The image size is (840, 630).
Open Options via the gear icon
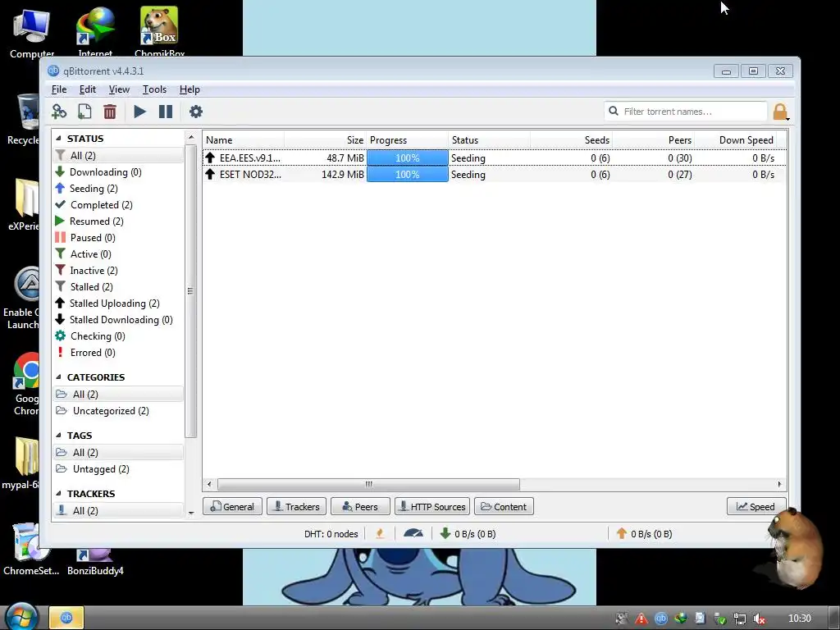[196, 112]
